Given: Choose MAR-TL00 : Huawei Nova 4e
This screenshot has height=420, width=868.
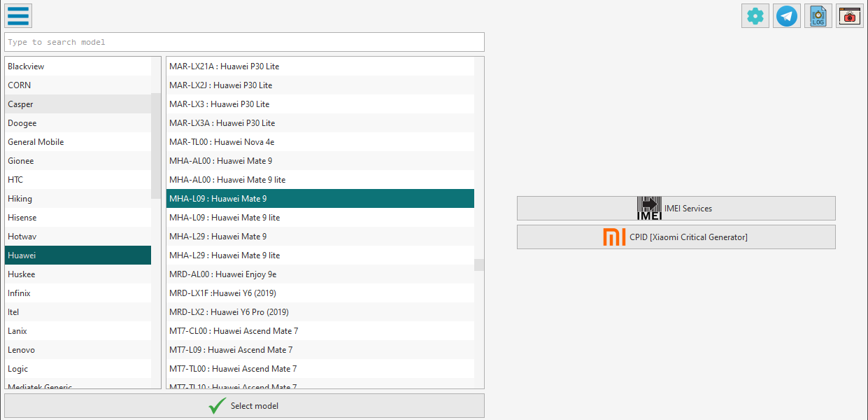Looking at the screenshot, I should pos(320,142).
